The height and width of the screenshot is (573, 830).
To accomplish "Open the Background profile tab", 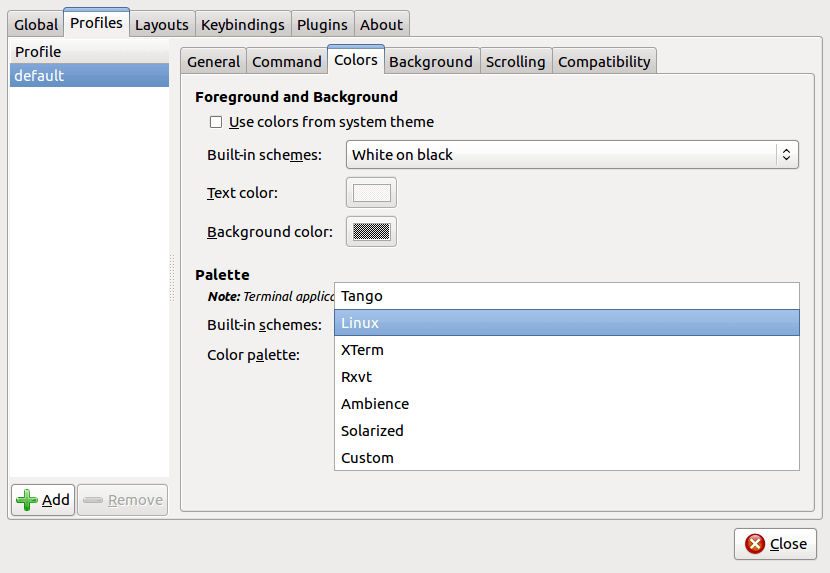I will [431, 61].
